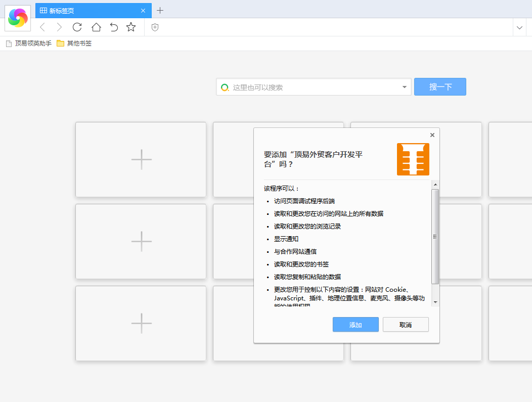Viewport: 532px width, 402px height.
Task: Expand the address bar dropdown chevron
Action: [519, 27]
